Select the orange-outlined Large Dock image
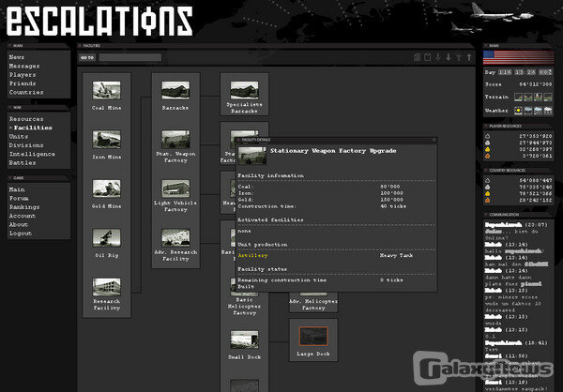Image resolution: width=563 pixels, height=392 pixels. (313, 337)
